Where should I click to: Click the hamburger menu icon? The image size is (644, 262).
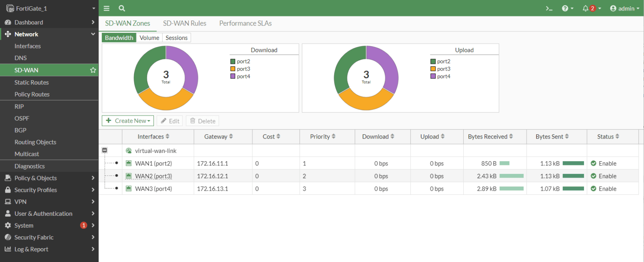pyautogui.click(x=106, y=8)
